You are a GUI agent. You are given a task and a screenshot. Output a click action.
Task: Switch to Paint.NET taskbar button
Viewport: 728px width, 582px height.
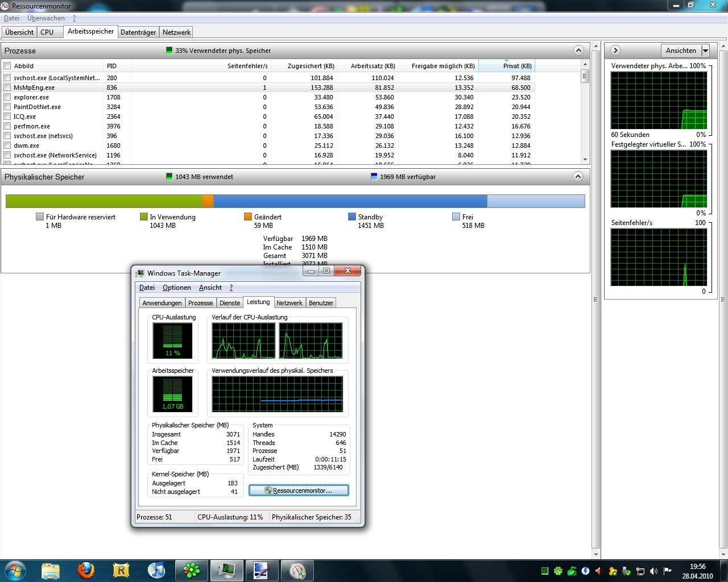tap(262, 570)
